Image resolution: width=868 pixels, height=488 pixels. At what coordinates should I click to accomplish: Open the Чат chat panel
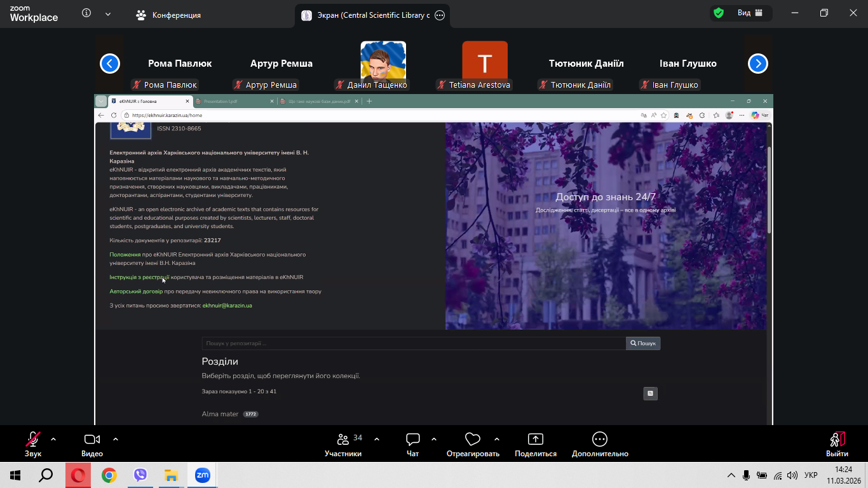413,440
